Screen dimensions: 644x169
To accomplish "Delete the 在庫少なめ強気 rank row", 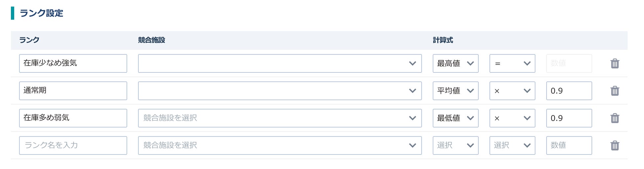I will coord(614,63).
